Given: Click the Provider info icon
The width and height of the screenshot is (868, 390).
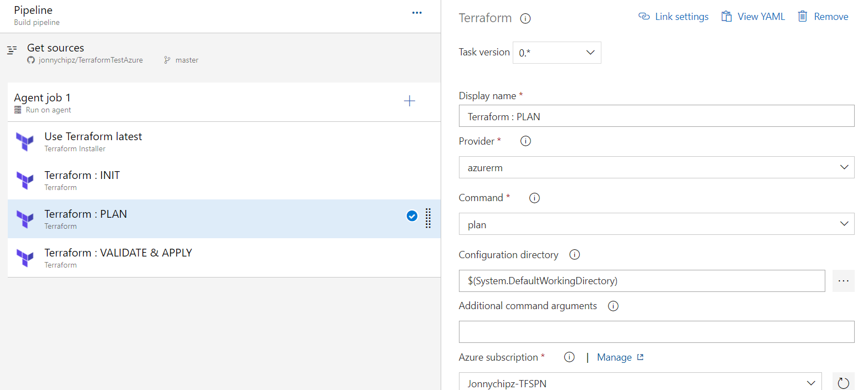Looking at the screenshot, I should click(x=525, y=141).
